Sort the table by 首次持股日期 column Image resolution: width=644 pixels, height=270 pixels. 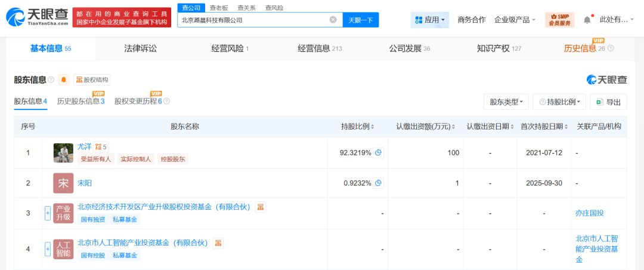coord(544,127)
